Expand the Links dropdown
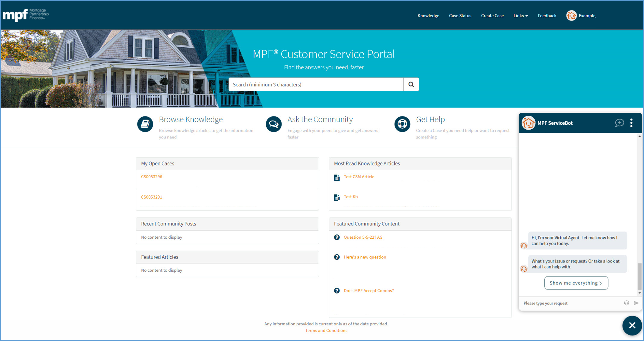 pyautogui.click(x=521, y=16)
